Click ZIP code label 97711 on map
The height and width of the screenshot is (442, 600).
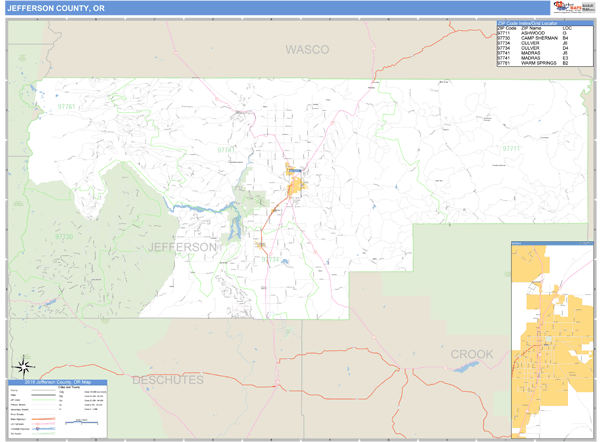(x=511, y=148)
